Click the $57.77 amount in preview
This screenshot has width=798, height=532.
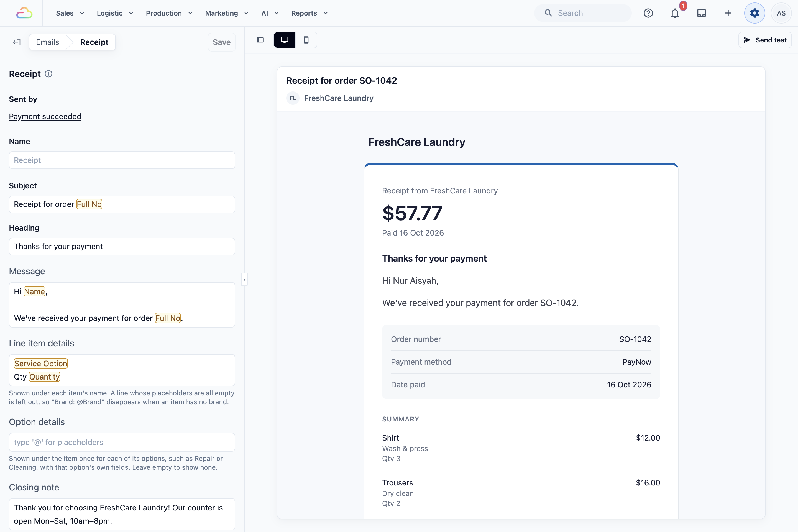click(412, 213)
